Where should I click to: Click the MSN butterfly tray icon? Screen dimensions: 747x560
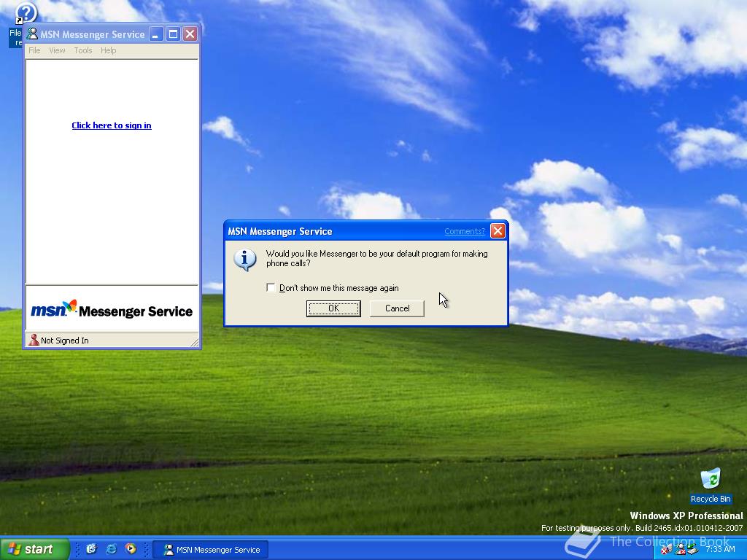pos(666,548)
